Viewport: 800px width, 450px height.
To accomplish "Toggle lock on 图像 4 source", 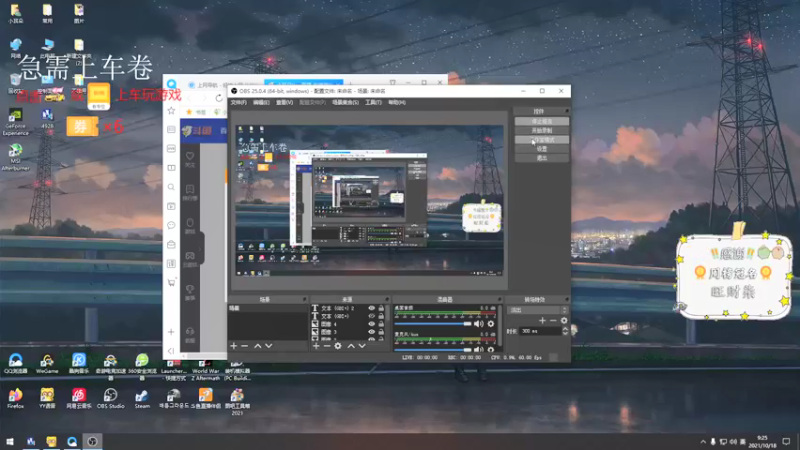I will point(381,324).
